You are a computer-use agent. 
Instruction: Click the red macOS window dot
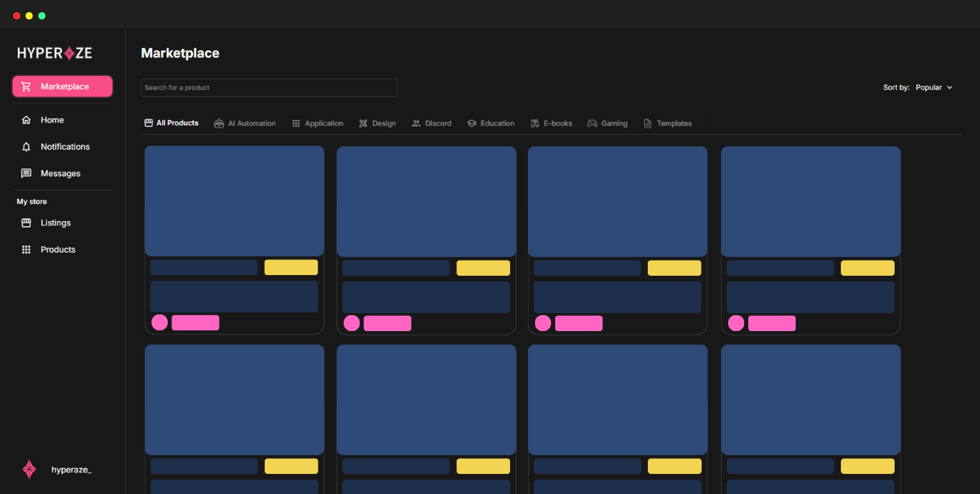point(17,16)
